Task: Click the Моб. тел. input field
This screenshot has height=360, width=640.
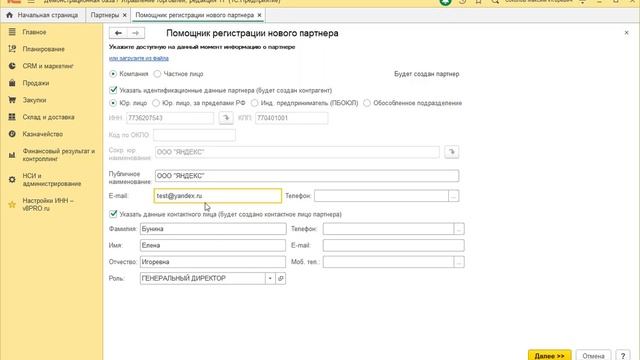Action: click(x=389, y=262)
